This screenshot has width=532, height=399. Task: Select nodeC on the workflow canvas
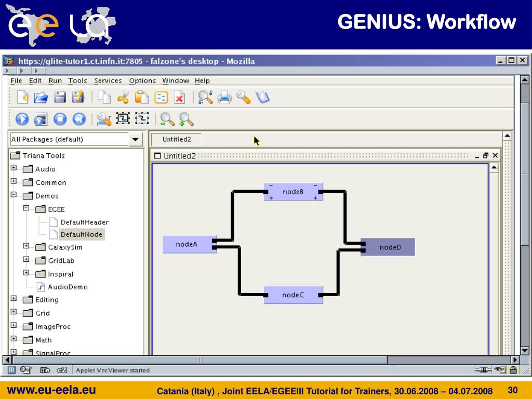coord(293,295)
